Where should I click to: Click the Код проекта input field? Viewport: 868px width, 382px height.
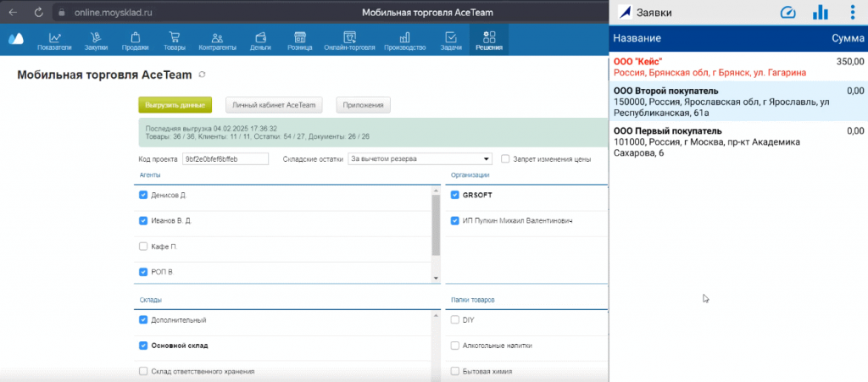[225, 158]
